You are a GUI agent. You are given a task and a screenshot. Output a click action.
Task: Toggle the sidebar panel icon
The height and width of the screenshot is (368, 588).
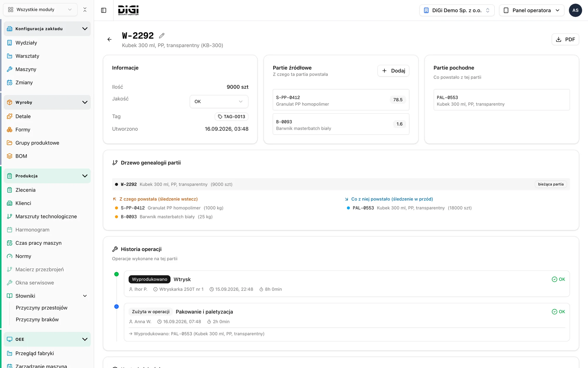103,10
